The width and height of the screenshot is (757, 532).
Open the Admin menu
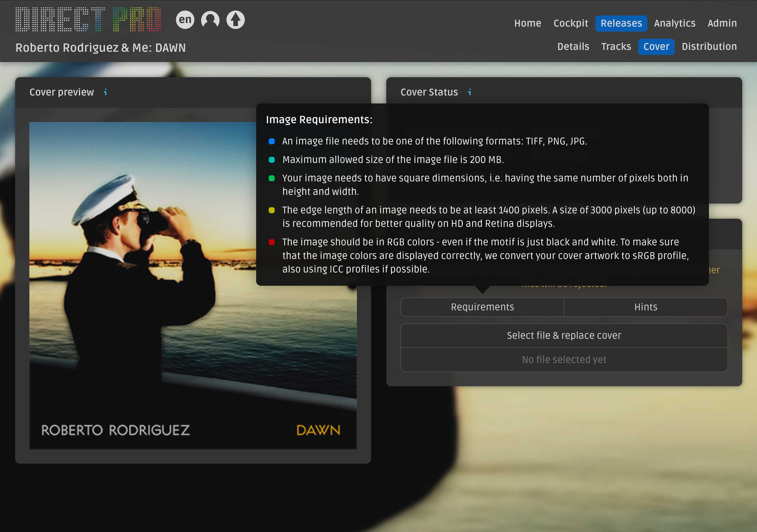(722, 23)
